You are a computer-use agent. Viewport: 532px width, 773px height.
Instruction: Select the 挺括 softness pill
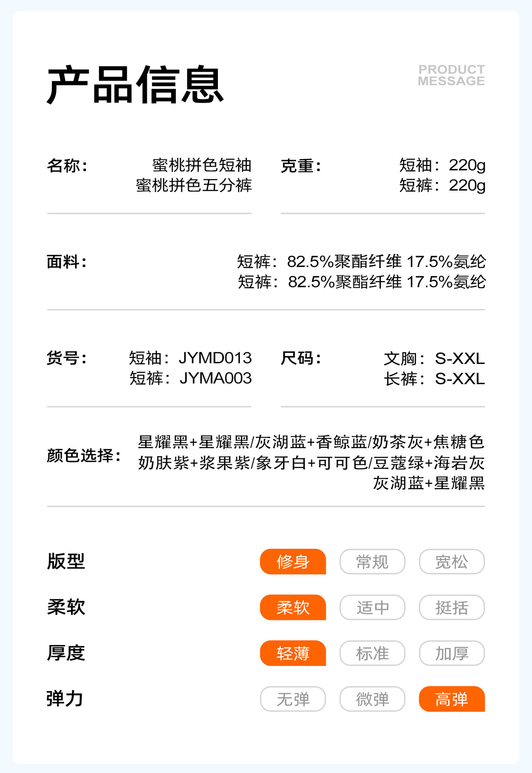click(x=451, y=608)
